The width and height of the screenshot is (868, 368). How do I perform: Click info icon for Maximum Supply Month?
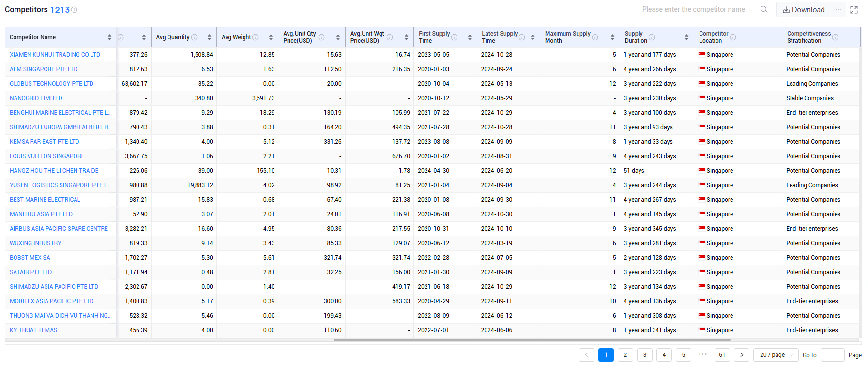point(595,37)
